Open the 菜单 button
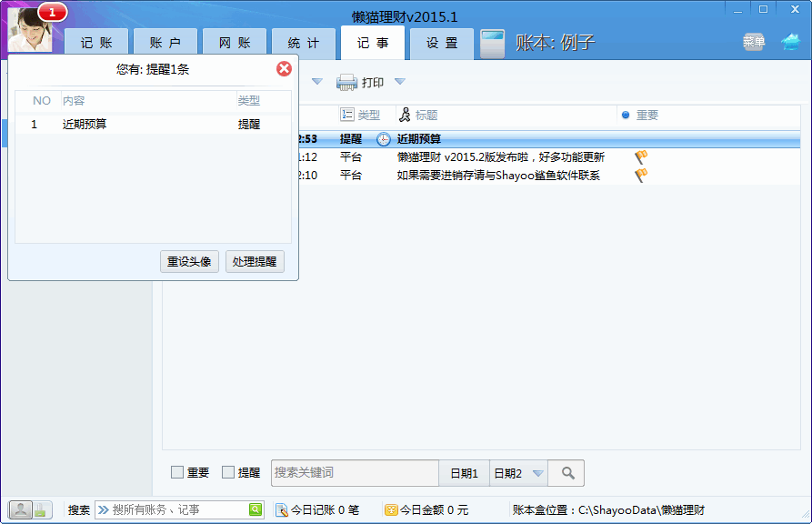This screenshot has width=812, height=524. tap(754, 42)
